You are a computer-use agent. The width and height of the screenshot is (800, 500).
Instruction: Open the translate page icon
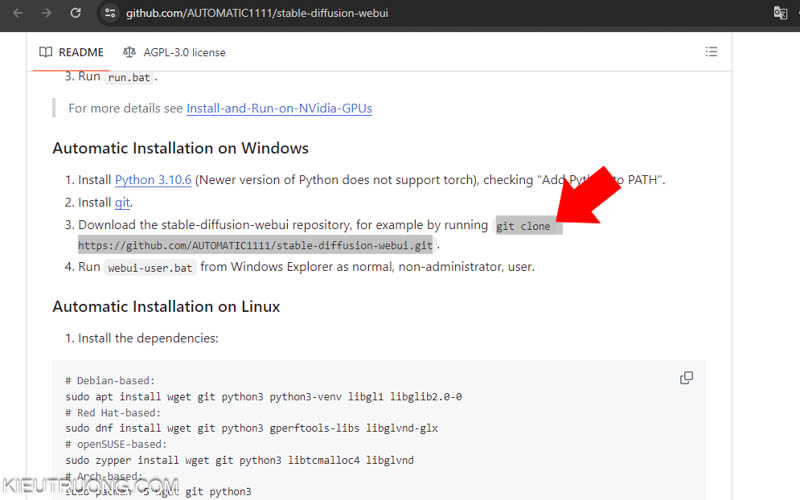[780, 13]
